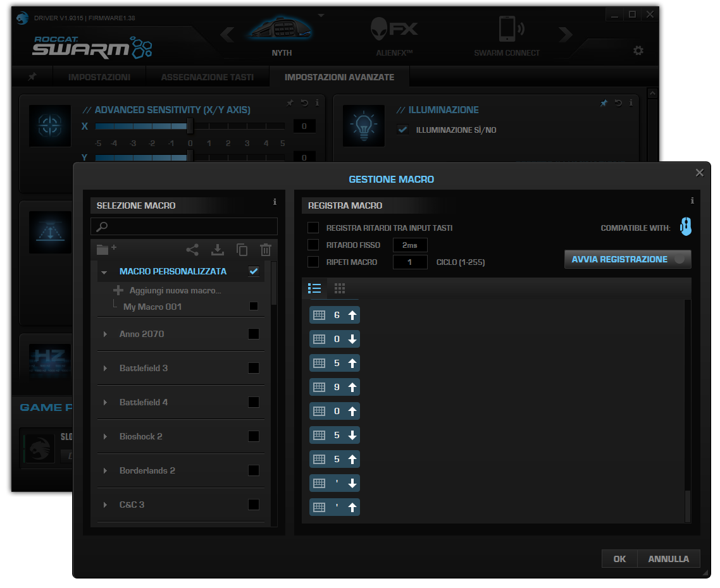Image resolution: width=720 pixels, height=588 pixels.
Task: Check the Battlefield 4 checkbox
Action: click(254, 402)
